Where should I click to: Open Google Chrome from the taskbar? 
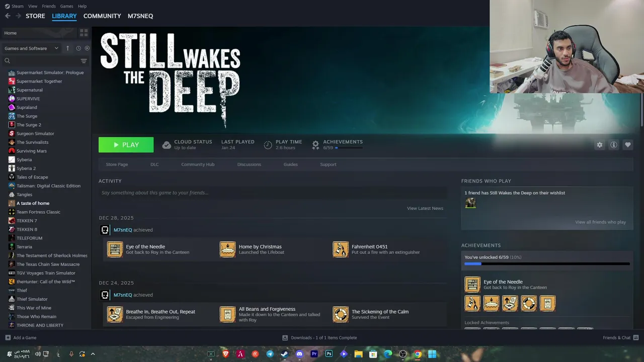point(418,354)
